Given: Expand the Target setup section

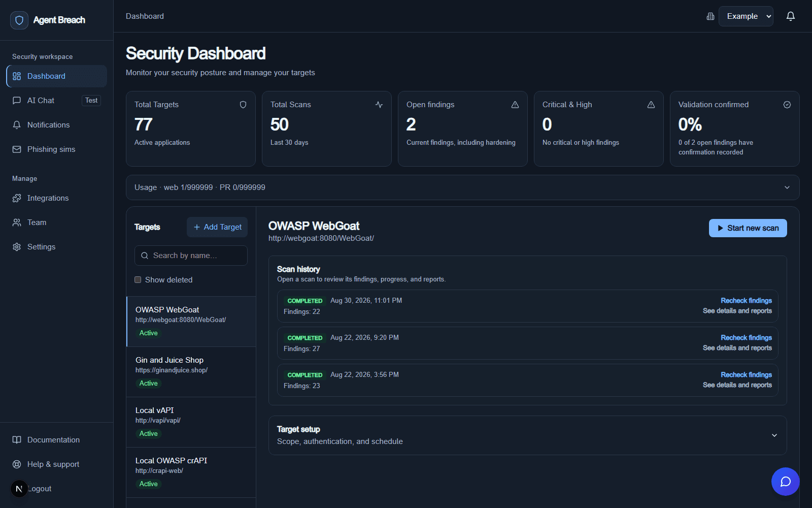Looking at the screenshot, I should click(527, 435).
